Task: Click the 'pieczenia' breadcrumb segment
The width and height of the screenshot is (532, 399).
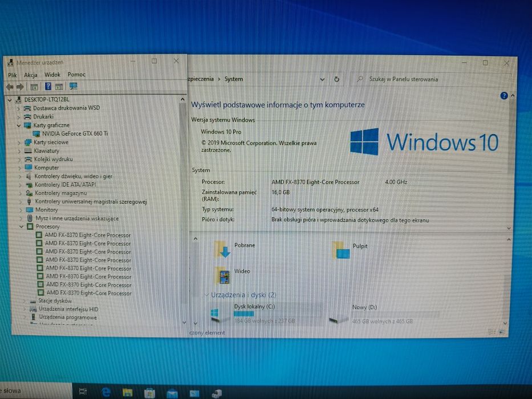Action: point(201,79)
